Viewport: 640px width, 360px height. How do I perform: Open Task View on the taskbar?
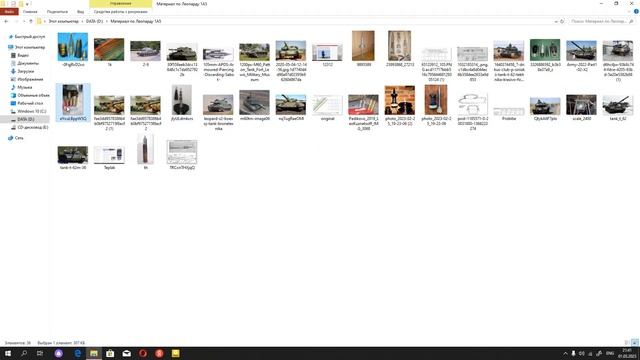click(40, 353)
